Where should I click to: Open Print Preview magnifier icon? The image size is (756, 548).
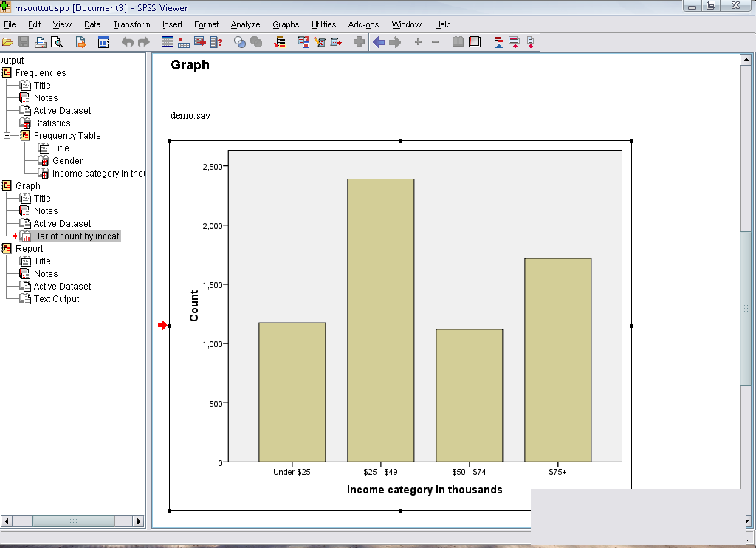click(57, 42)
